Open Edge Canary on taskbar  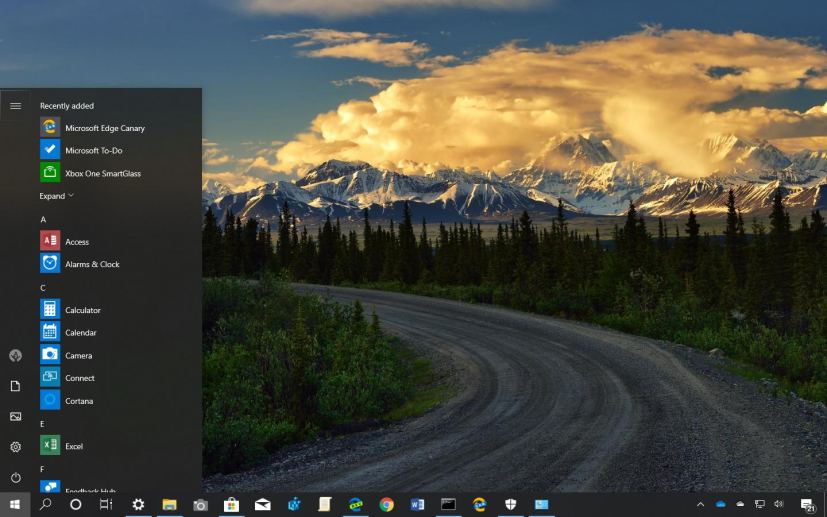pyautogui.click(x=479, y=504)
